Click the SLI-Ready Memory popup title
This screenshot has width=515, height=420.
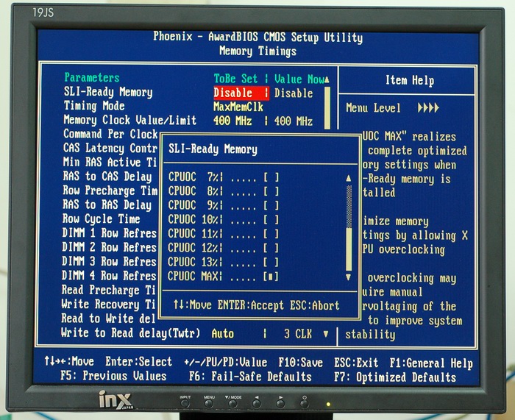(x=213, y=149)
